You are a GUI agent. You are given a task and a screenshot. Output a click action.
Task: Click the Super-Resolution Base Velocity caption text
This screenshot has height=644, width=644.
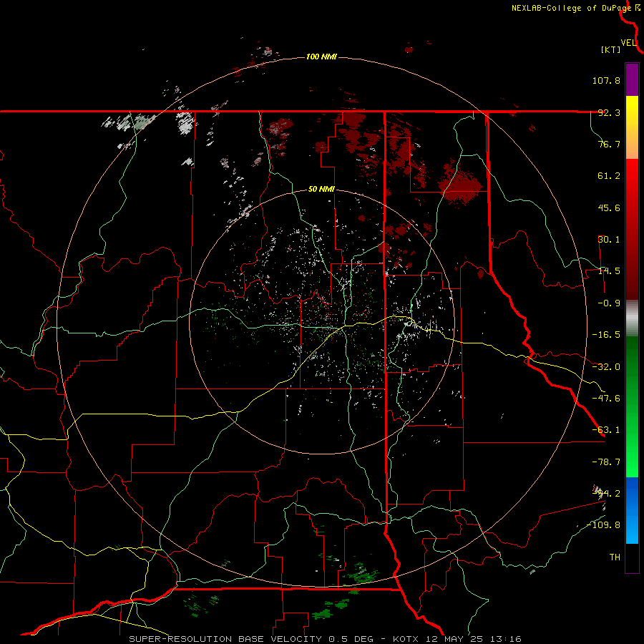point(326,639)
